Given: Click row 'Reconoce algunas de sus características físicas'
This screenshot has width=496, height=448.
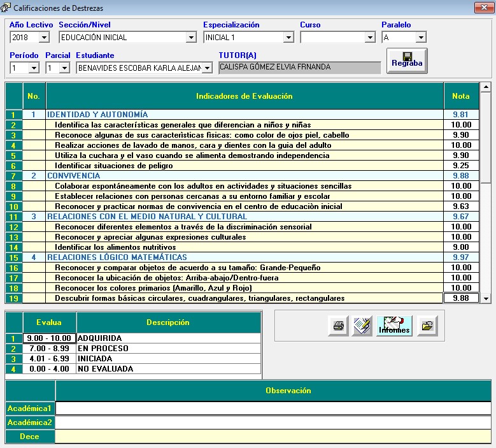Looking at the screenshot, I should point(244,135).
